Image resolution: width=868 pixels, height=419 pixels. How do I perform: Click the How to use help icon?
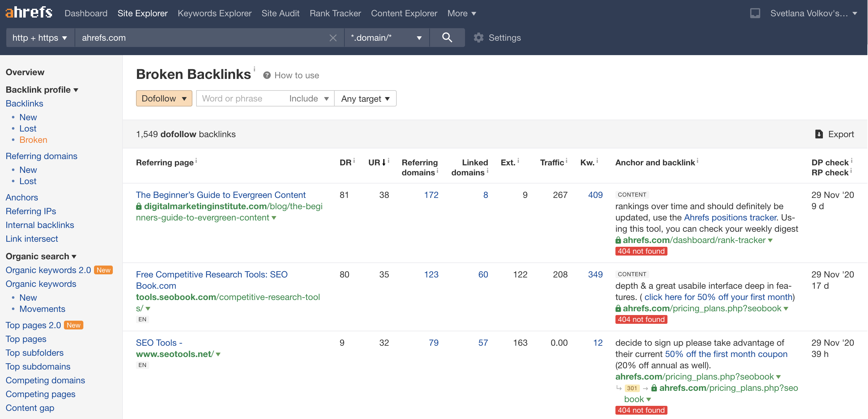pyautogui.click(x=267, y=75)
